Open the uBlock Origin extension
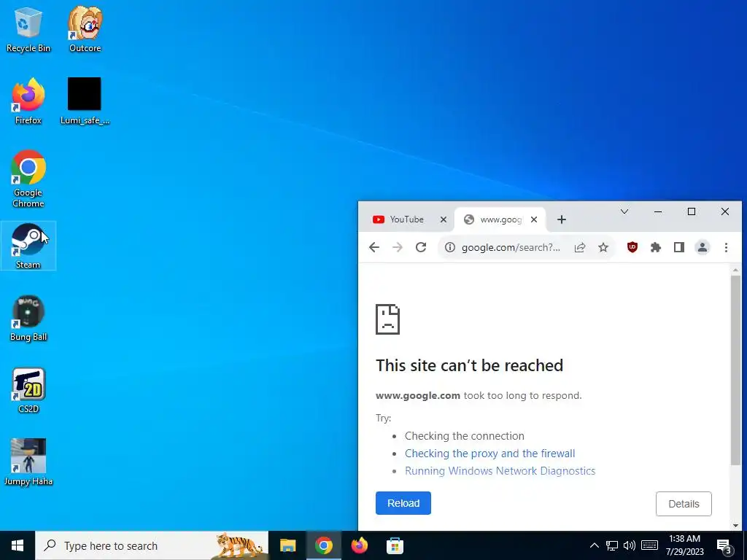This screenshot has width=747, height=560. [632, 247]
